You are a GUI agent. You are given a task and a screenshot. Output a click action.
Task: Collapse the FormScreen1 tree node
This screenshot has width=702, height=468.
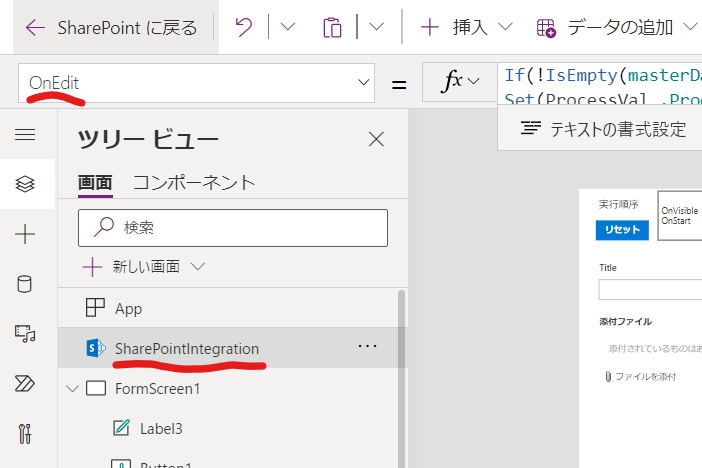click(x=72, y=388)
